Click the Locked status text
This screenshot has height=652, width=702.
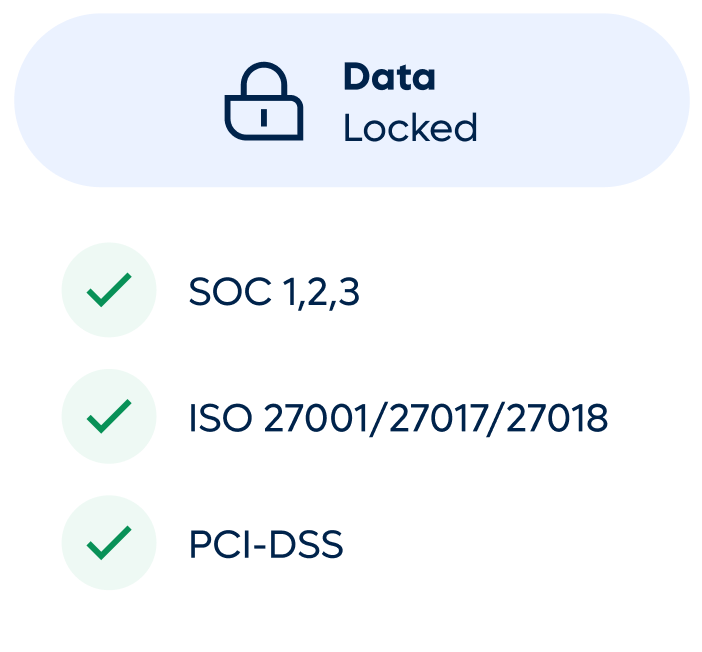click(410, 128)
